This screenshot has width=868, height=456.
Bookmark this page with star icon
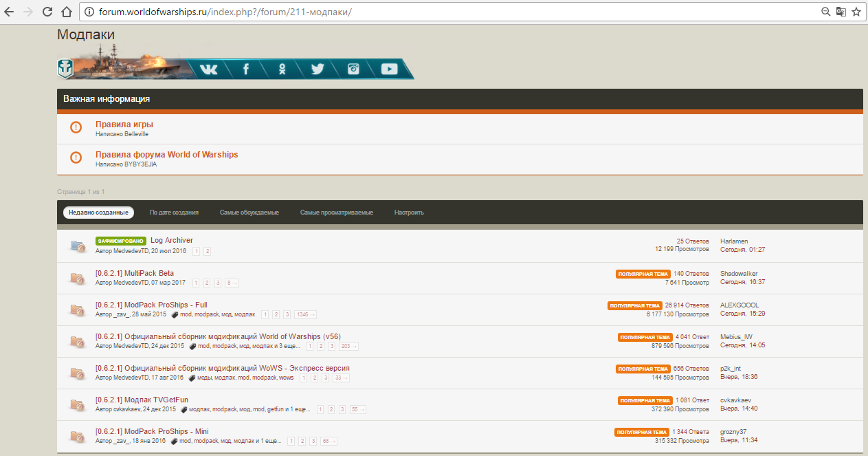(x=856, y=12)
